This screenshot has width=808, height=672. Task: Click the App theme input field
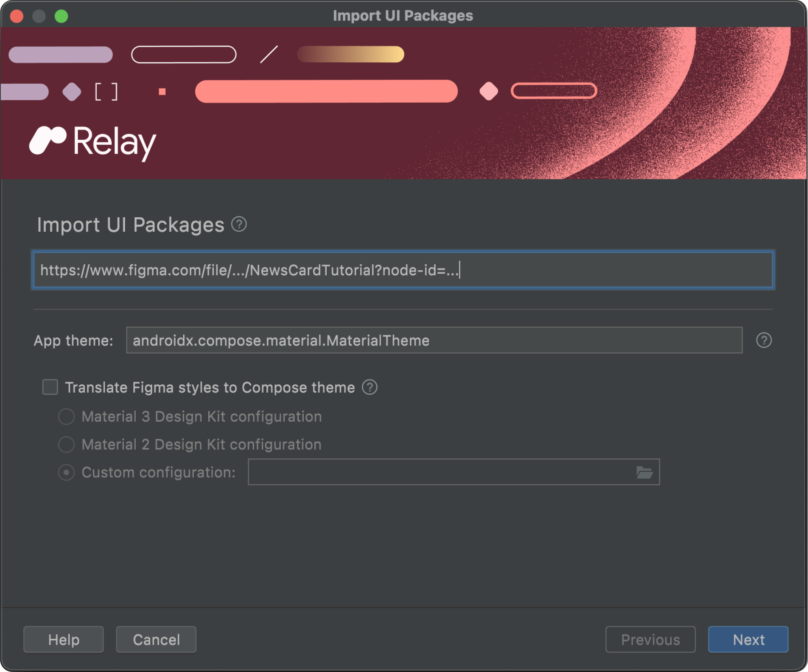pos(434,340)
